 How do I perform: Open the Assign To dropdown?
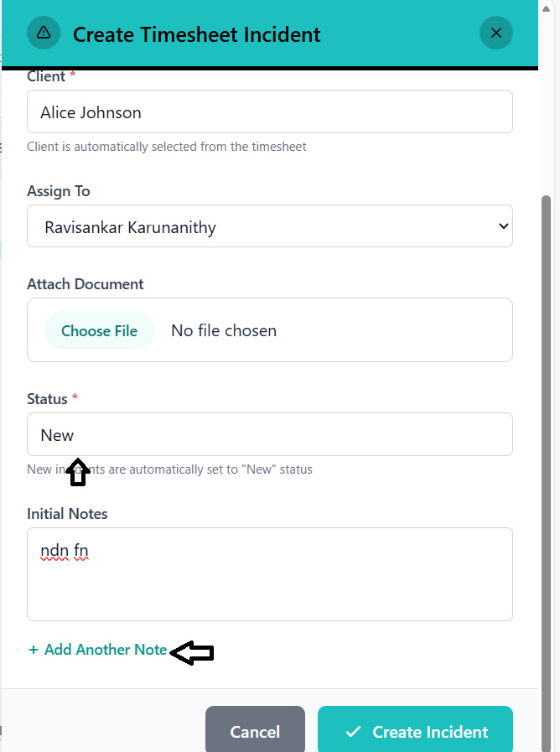[269, 226]
